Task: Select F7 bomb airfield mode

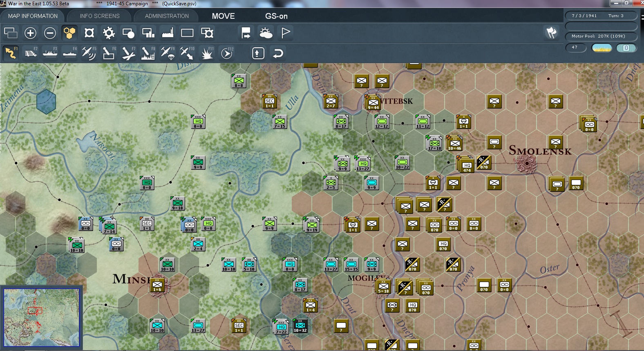Action: pos(128,53)
